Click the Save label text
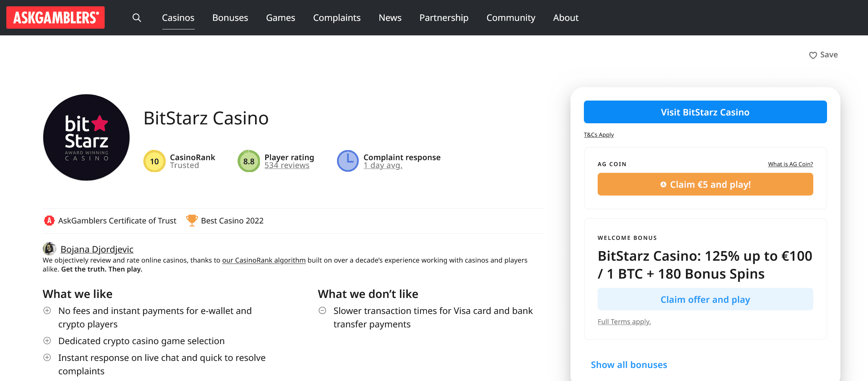Viewport: 868px width, 381px height. pos(829,55)
